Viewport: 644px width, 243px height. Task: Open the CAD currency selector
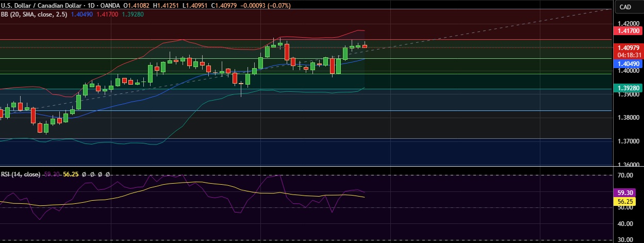tap(625, 7)
